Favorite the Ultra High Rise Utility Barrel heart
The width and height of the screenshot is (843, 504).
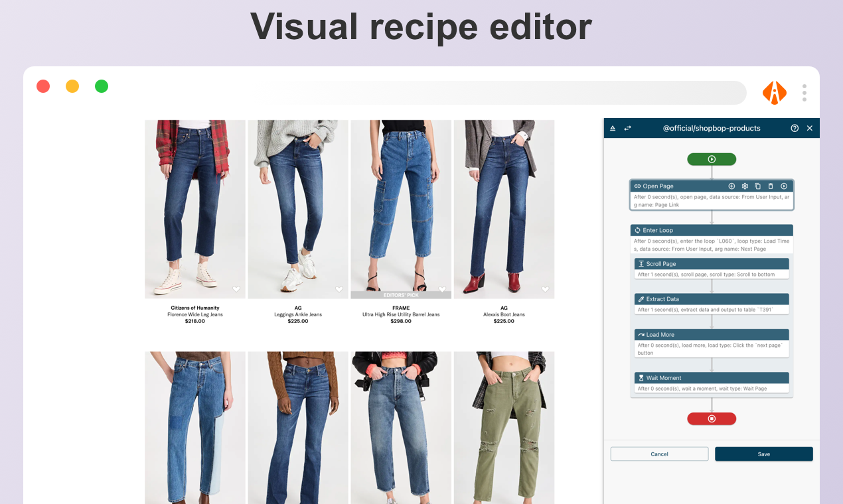click(x=442, y=289)
